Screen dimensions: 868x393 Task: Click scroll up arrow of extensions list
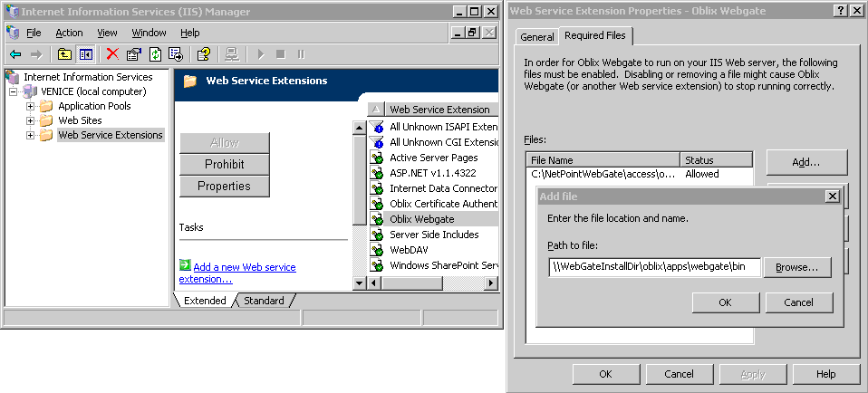(359, 128)
